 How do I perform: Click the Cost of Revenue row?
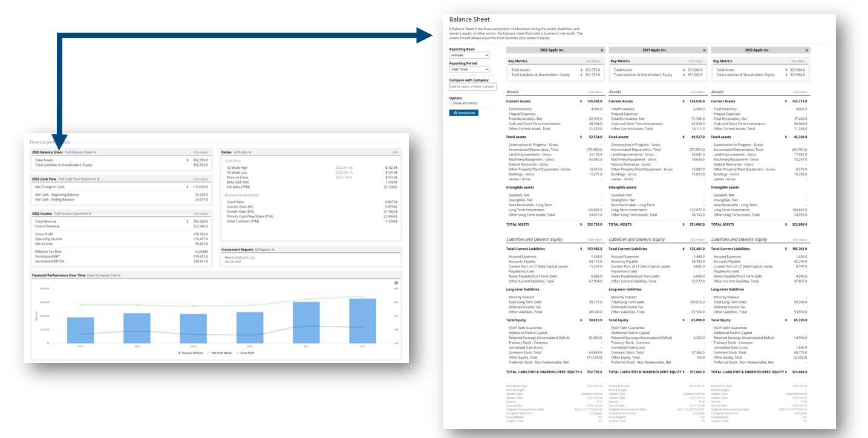click(122, 226)
